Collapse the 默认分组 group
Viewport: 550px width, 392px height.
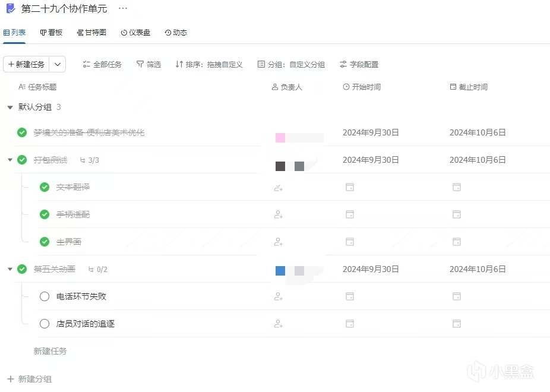tap(10, 108)
